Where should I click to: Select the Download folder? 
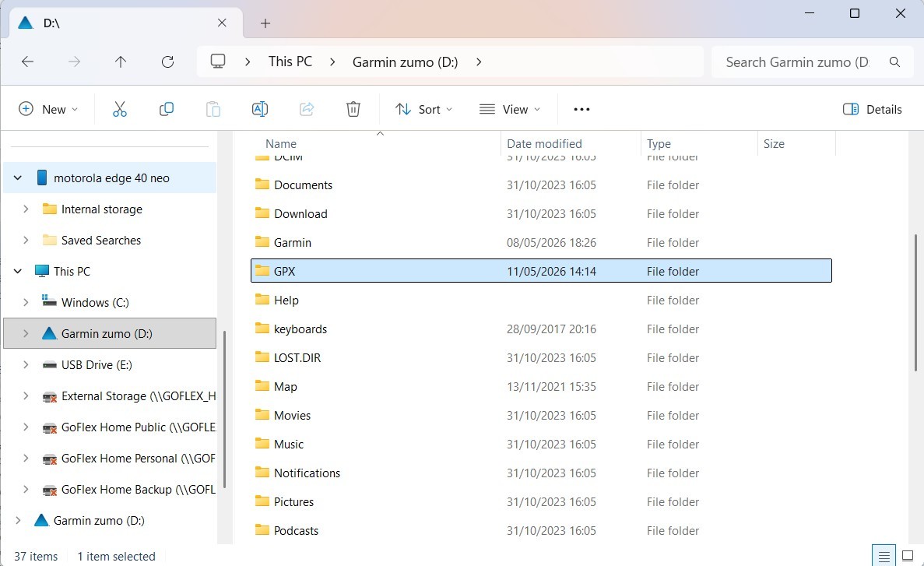coord(541,213)
